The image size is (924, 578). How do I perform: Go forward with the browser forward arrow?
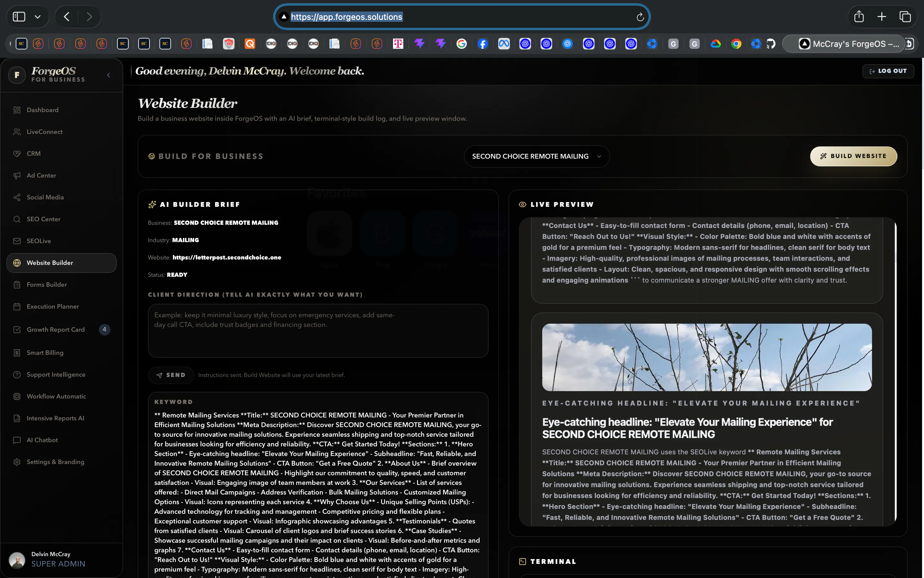point(89,17)
